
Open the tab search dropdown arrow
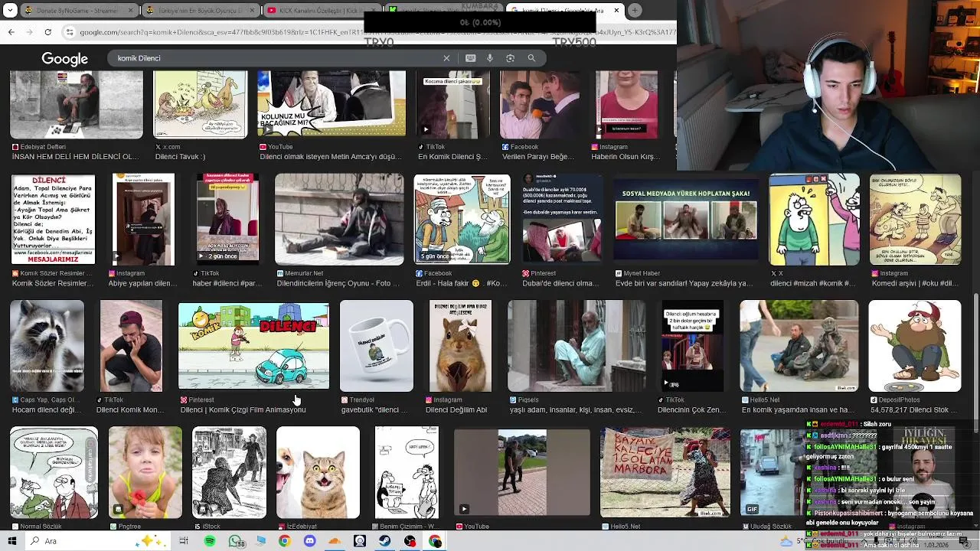click(x=10, y=11)
